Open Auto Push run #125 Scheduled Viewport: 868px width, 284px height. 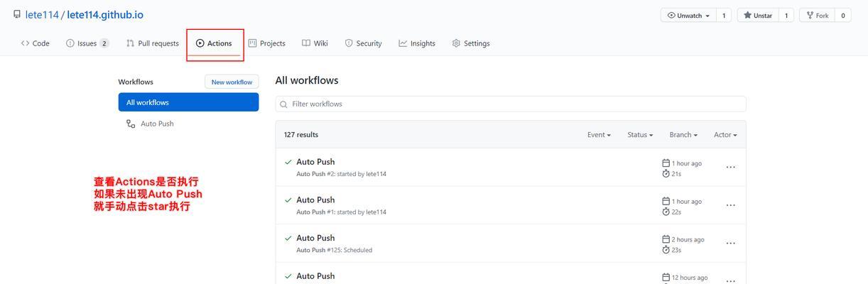click(x=315, y=238)
